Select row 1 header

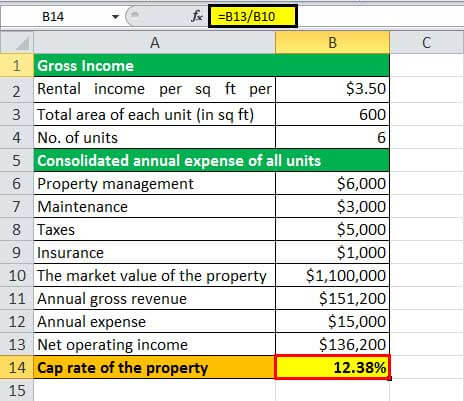click(x=17, y=65)
